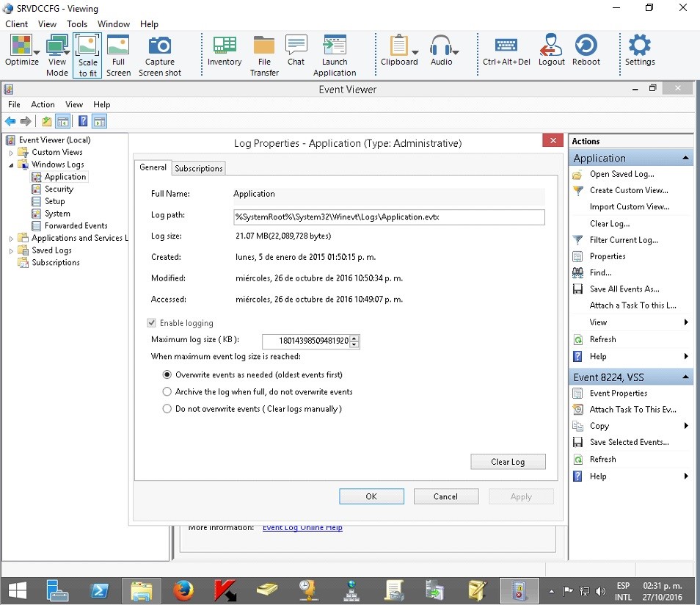Viewport: 700px width, 605px height.
Task: Increase maximum log size with up arrow
Action: click(354, 338)
